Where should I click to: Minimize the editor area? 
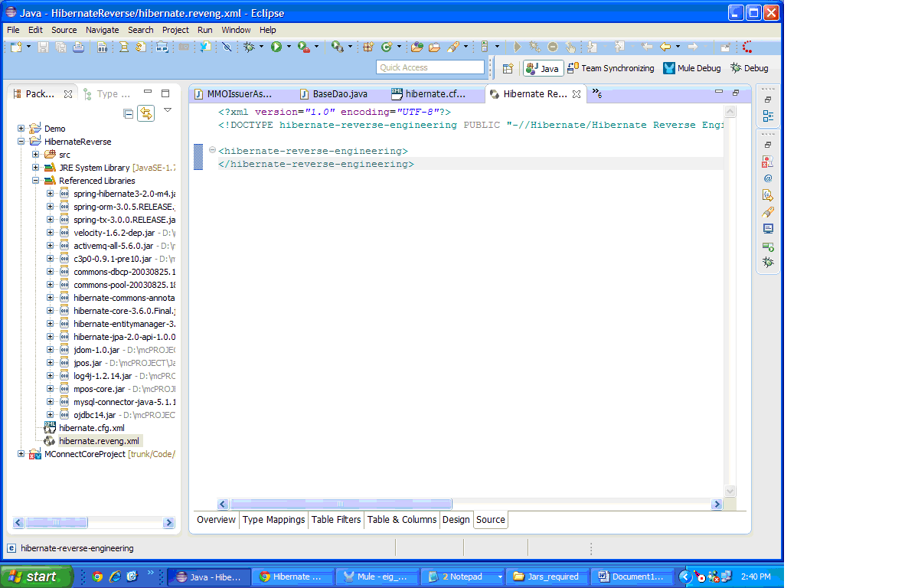point(718,92)
